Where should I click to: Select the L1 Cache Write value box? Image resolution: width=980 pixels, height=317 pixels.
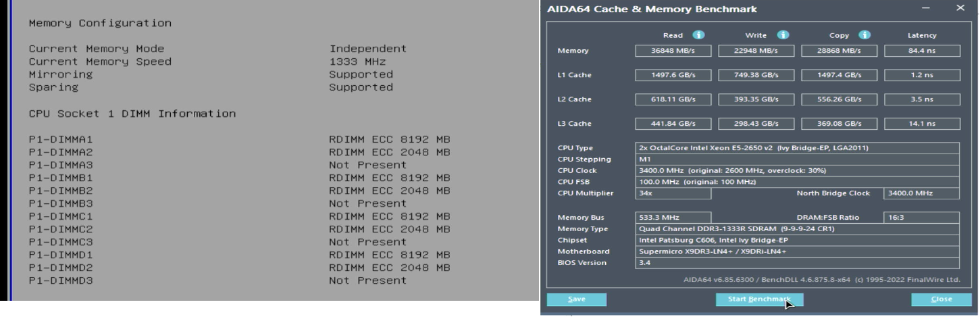pos(756,75)
